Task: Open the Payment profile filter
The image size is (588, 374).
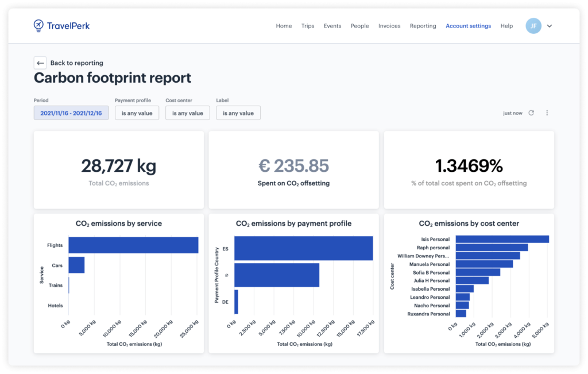Action: click(x=137, y=113)
